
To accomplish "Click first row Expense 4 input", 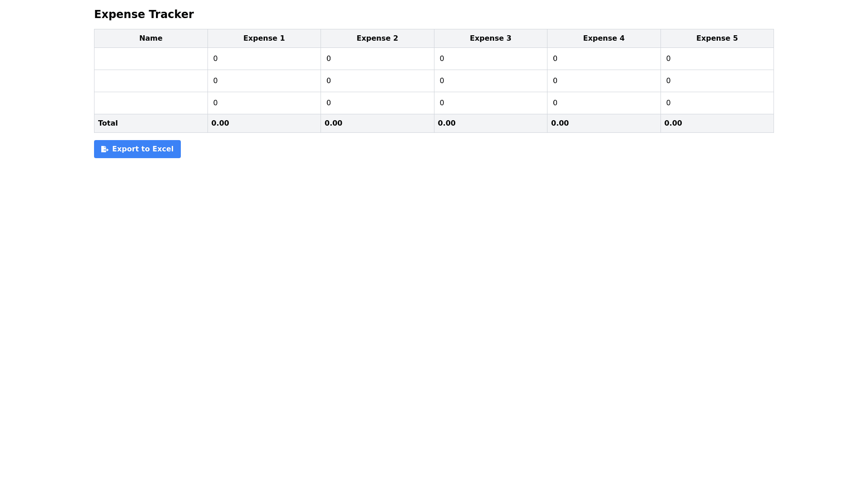I will (604, 59).
